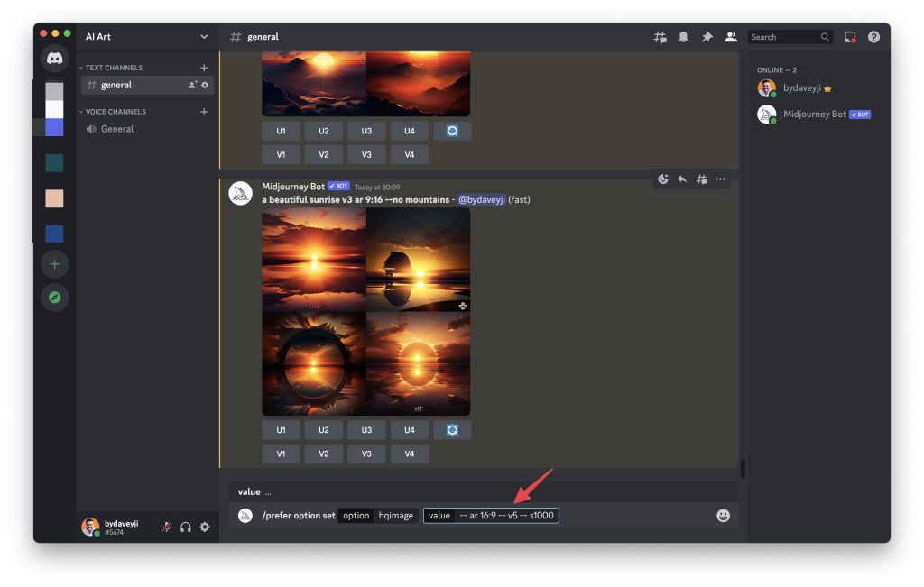
Task: Select peach server icon in sidebar
Action: tap(54, 198)
